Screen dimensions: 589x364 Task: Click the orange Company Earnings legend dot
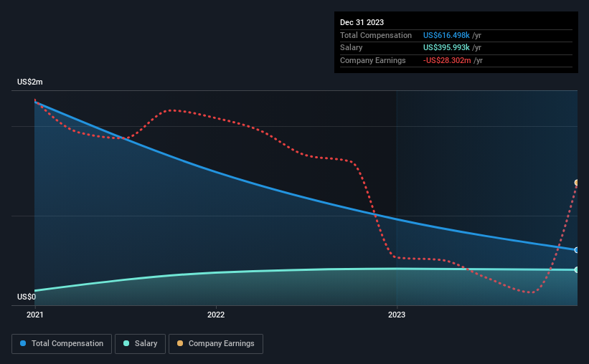(x=180, y=343)
